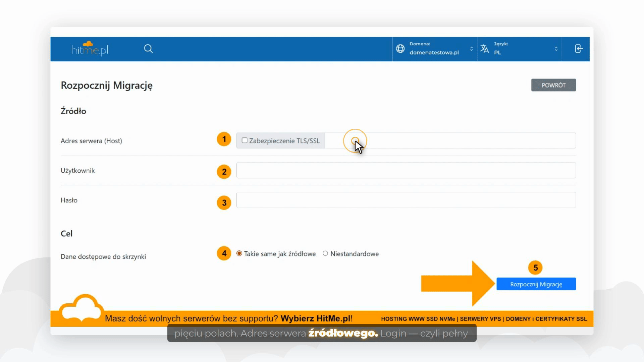Click the globe domain icon
The height and width of the screenshot is (362, 644).
400,49
